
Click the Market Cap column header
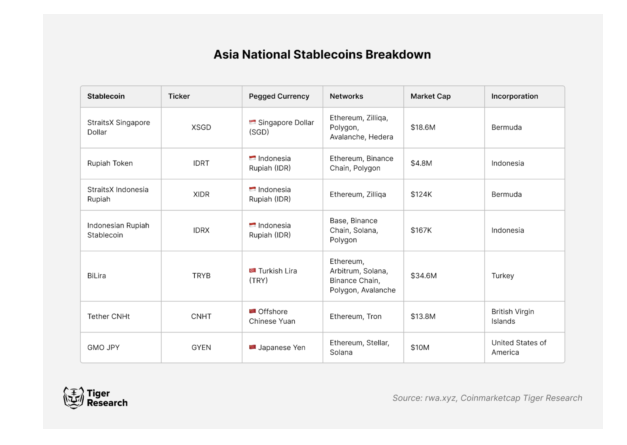(x=428, y=96)
